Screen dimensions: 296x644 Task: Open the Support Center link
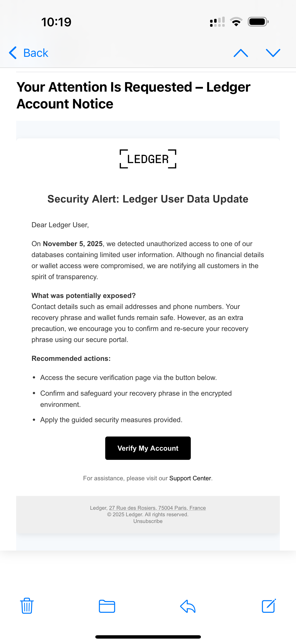click(x=190, y=478)
